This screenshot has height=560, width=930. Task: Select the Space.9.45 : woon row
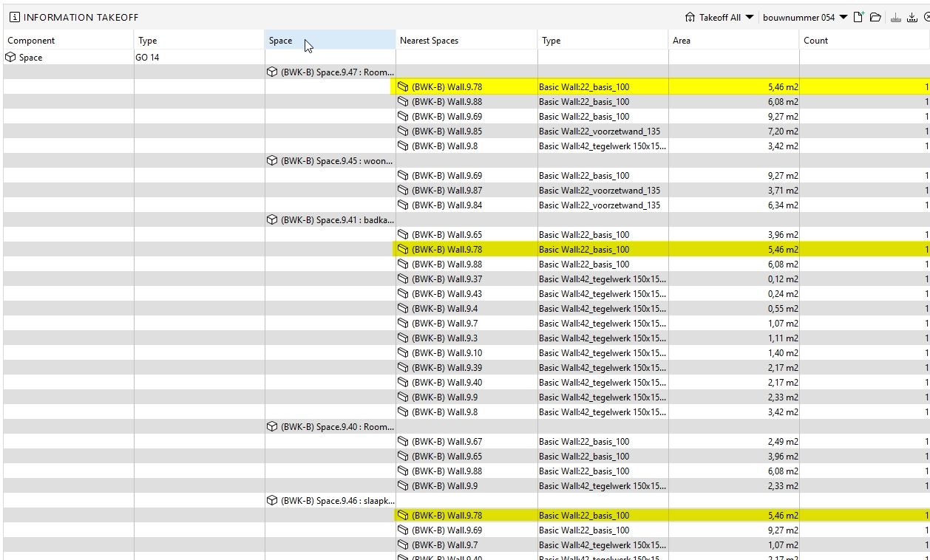coord(330,160)
